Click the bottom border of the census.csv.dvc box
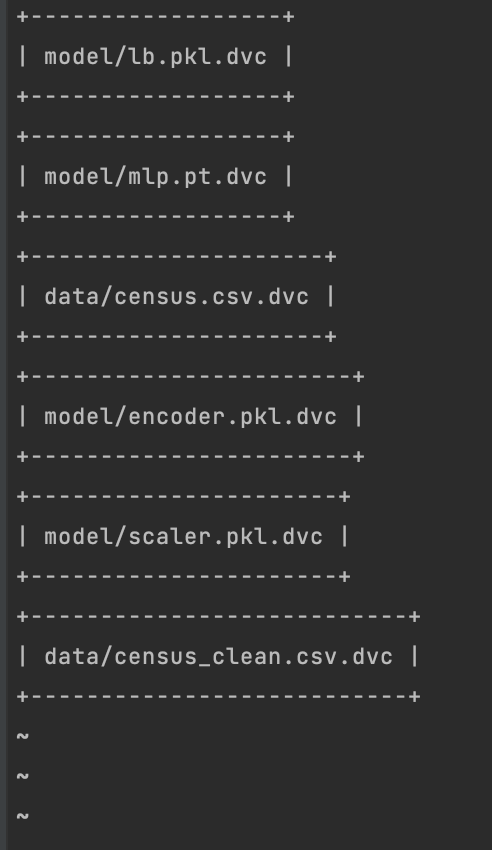Screen dimensions: 492x850 (177, 337)
